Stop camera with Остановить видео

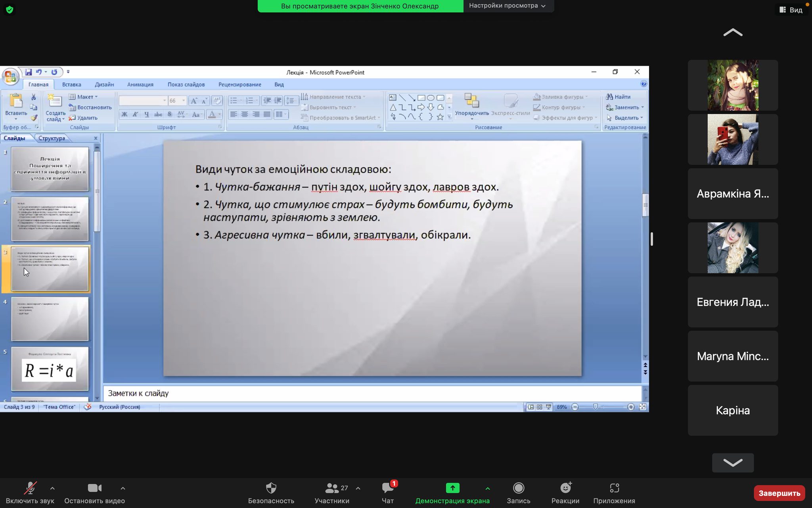click(94, 493)
